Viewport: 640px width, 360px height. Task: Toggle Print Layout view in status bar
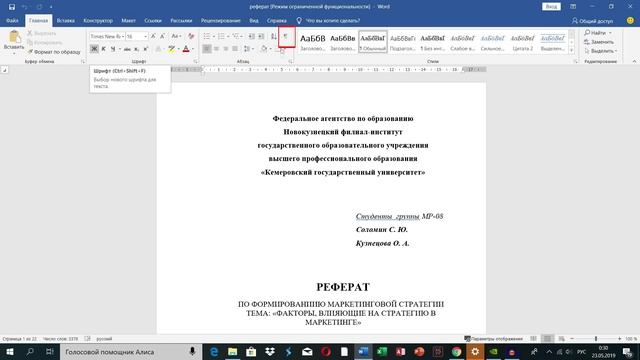coord(547,339)
